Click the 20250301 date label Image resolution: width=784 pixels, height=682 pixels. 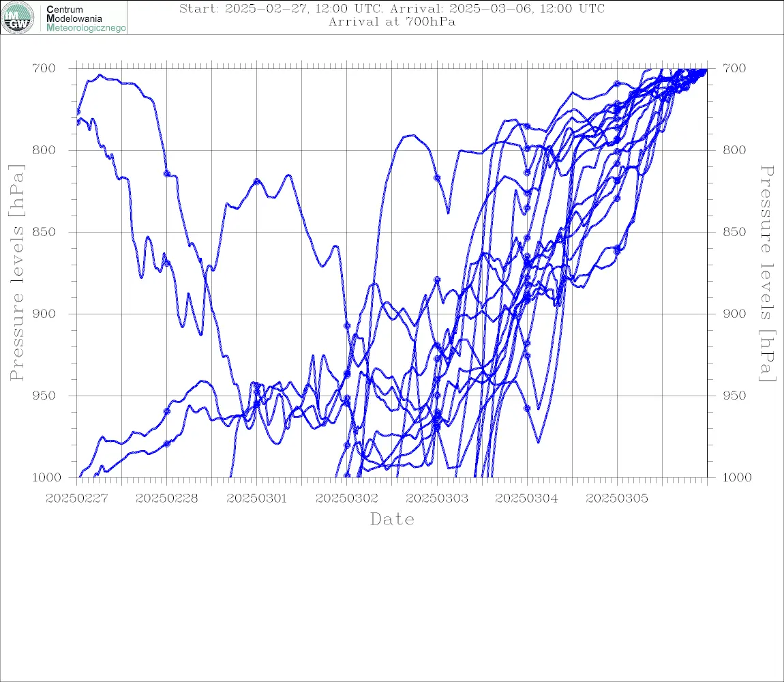tap(257, 499)
